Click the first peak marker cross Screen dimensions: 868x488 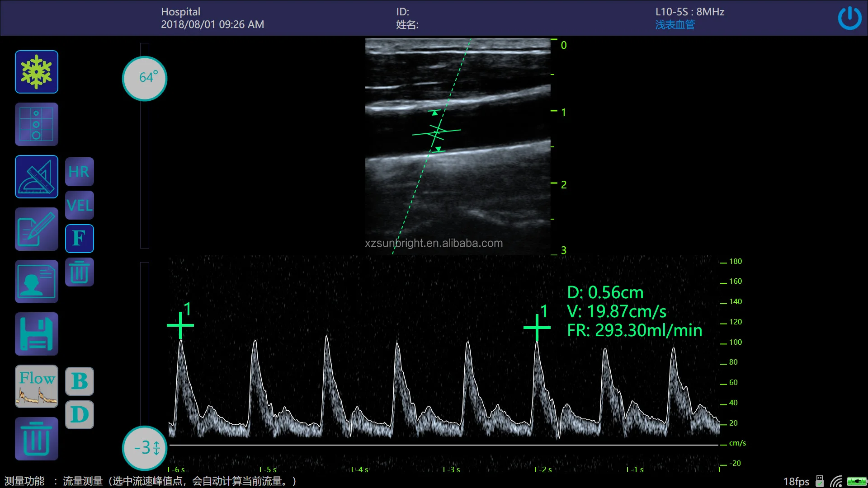[x=180, y=325]
